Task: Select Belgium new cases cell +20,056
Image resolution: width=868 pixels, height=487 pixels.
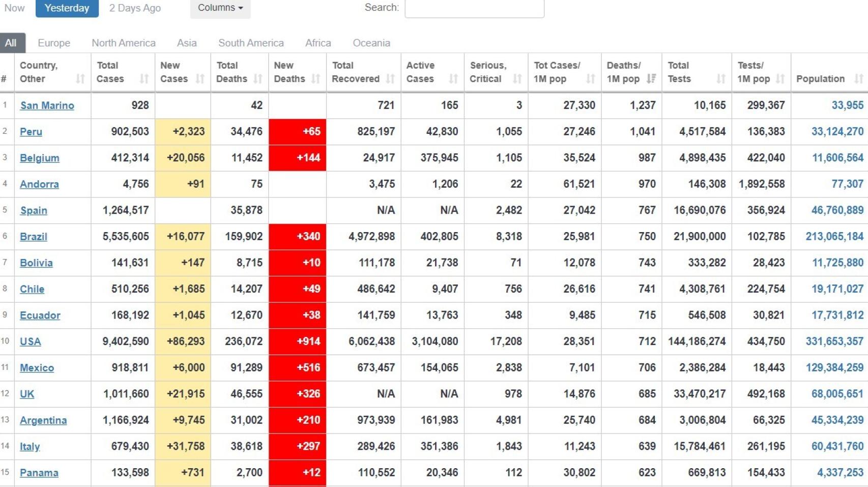Action: click(x=183, y=158)
